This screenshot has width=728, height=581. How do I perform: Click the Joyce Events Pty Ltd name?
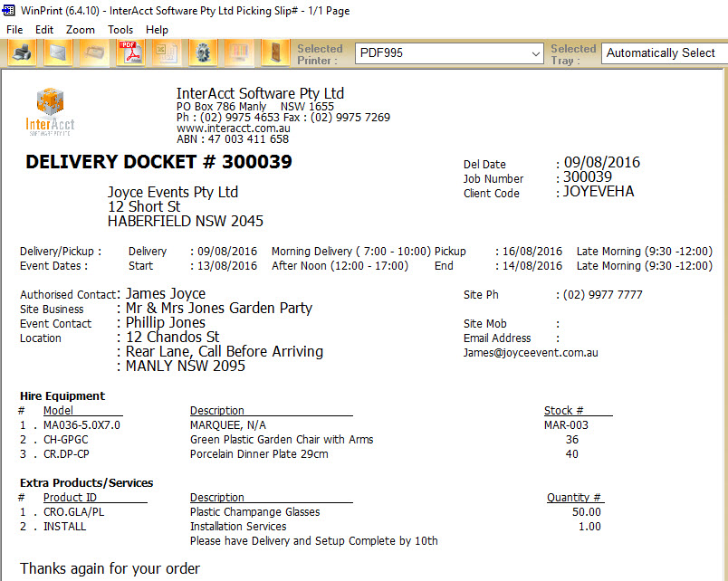(173, 192)
